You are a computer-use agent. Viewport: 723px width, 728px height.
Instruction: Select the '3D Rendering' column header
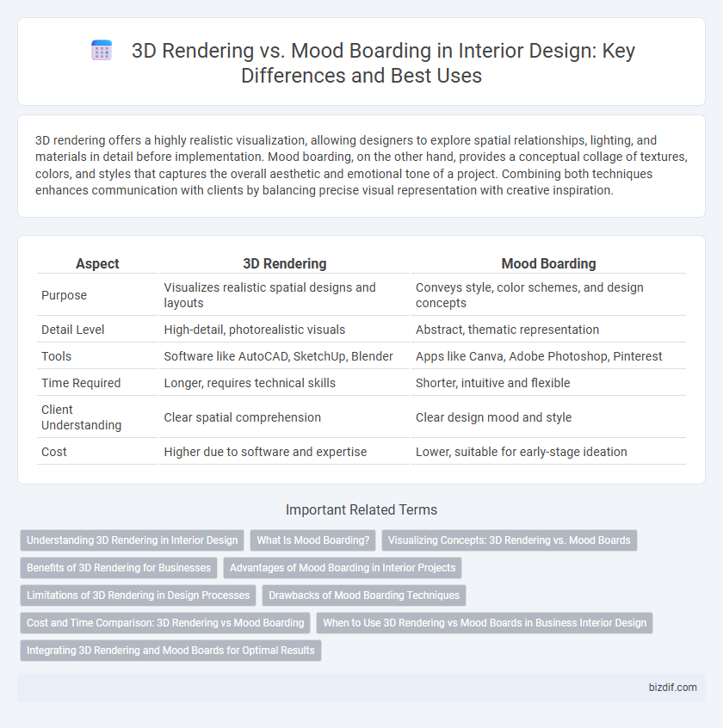285,263
